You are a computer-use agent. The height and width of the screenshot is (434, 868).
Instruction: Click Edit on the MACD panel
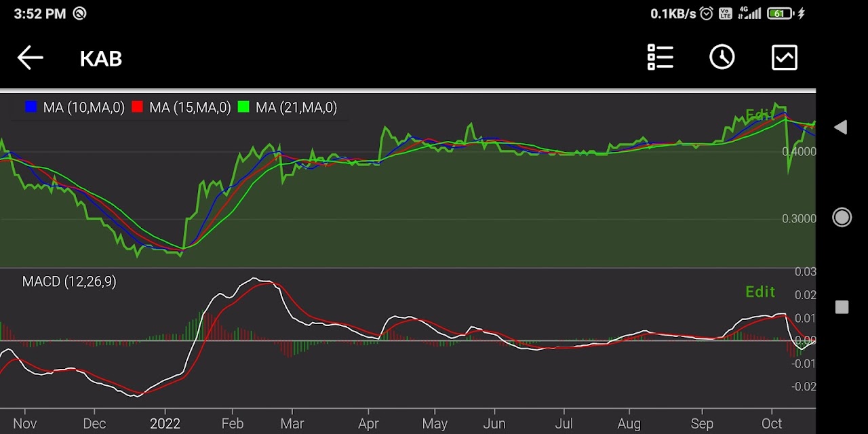(x=759, y=292)
